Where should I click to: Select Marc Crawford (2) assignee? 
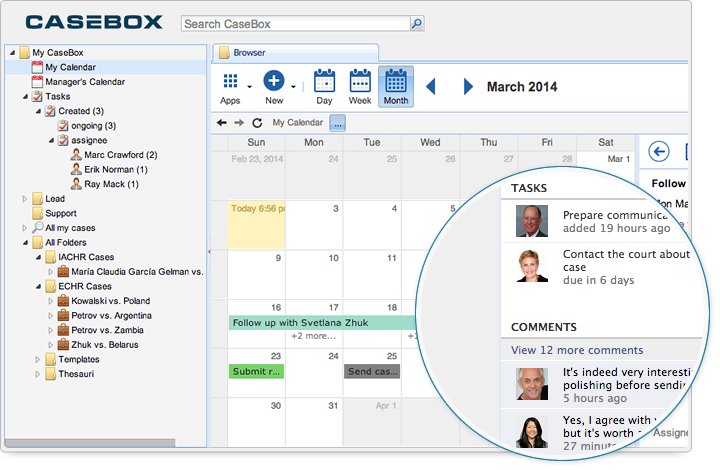[x=120, y=155]
